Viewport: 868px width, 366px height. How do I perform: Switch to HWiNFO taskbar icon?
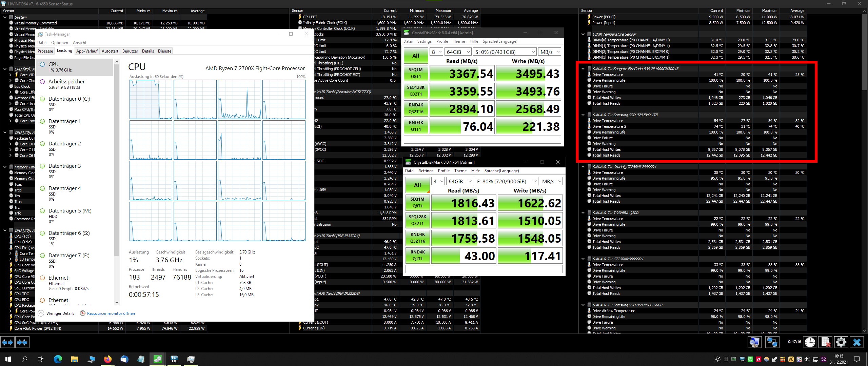[x=174, y=359]
